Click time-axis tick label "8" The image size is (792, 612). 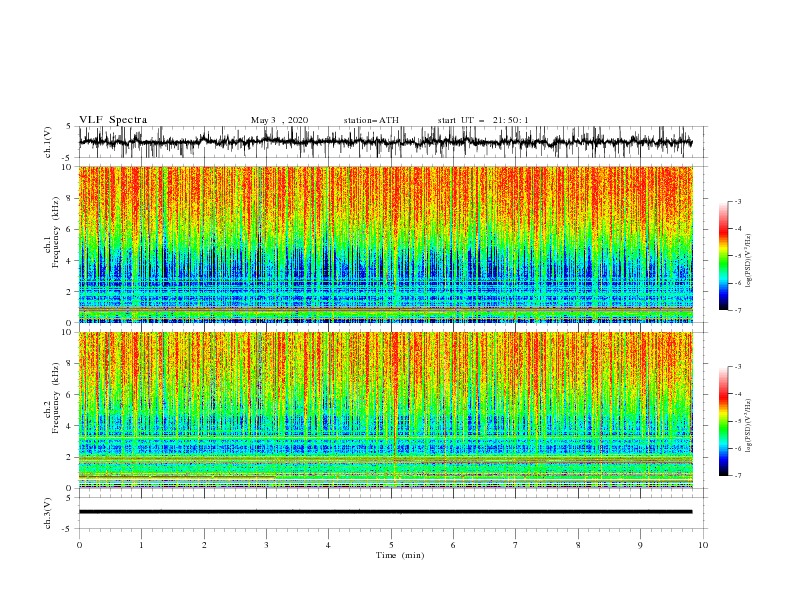(578, 545)
